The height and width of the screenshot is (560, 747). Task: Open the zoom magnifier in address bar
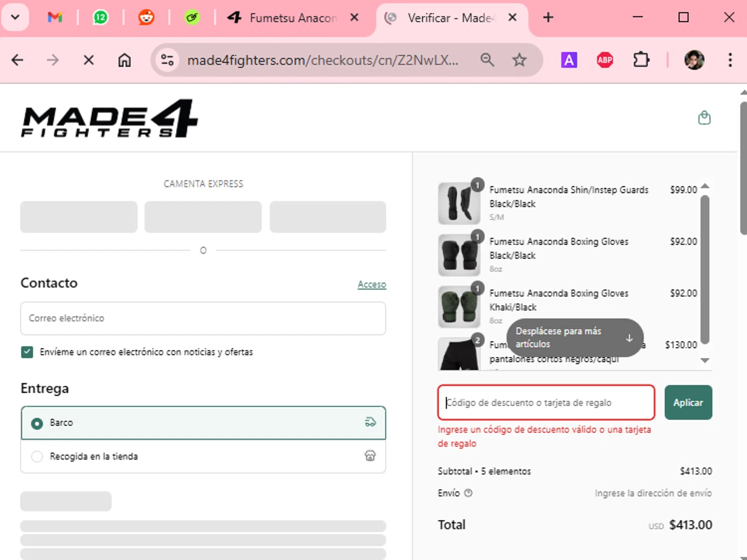[487, 60]
